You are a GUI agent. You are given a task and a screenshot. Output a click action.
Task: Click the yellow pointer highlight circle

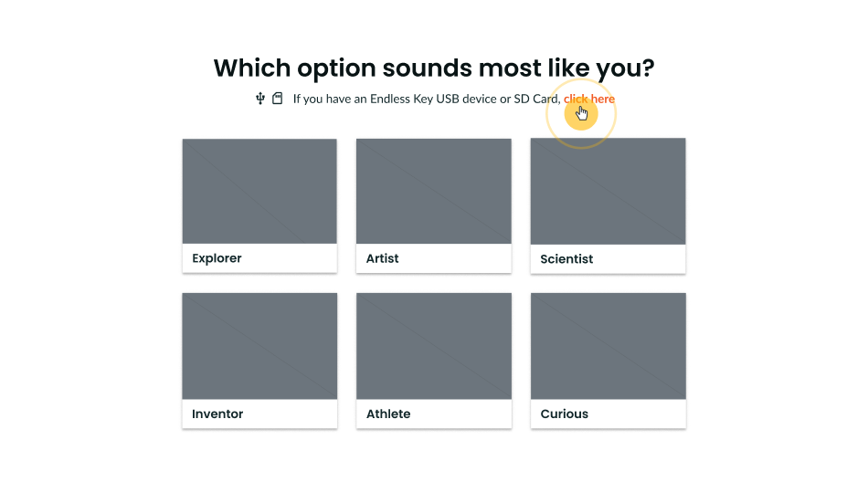point(581,114)
